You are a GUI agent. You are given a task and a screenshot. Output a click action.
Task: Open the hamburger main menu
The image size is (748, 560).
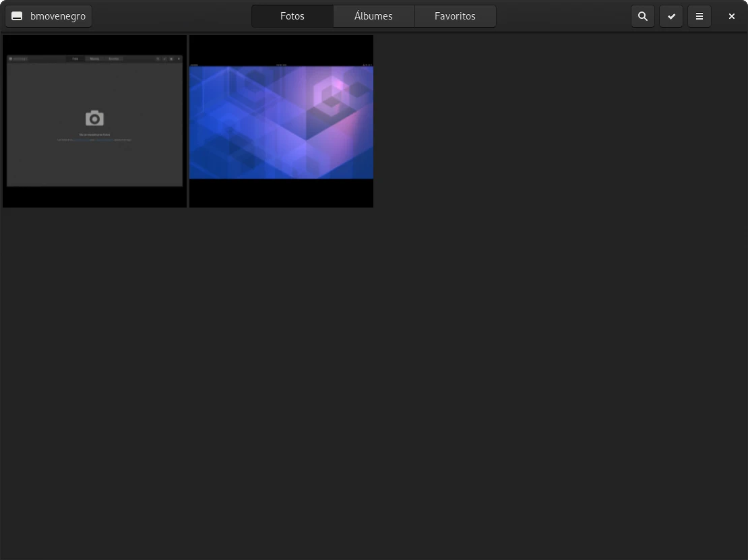click(699, 16)
